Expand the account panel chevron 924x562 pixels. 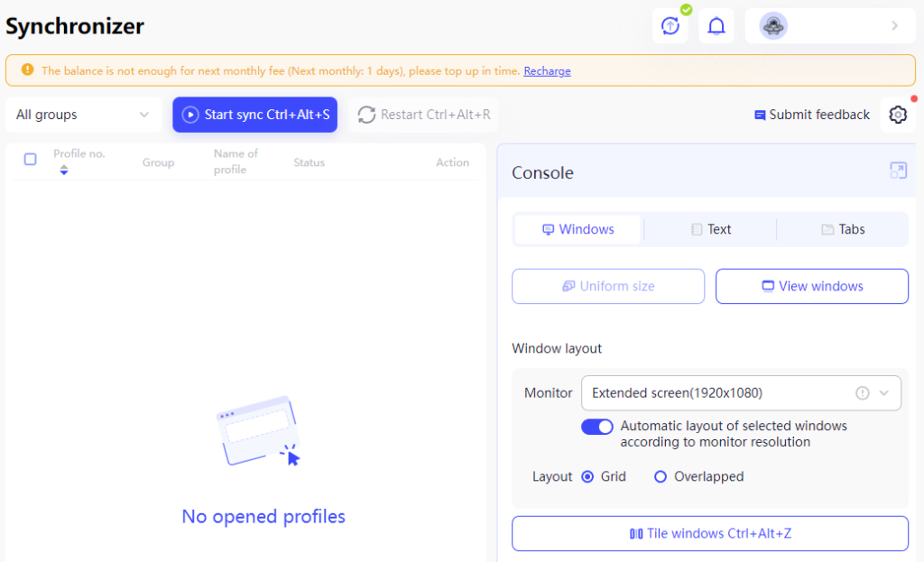[x=894, y=26]
